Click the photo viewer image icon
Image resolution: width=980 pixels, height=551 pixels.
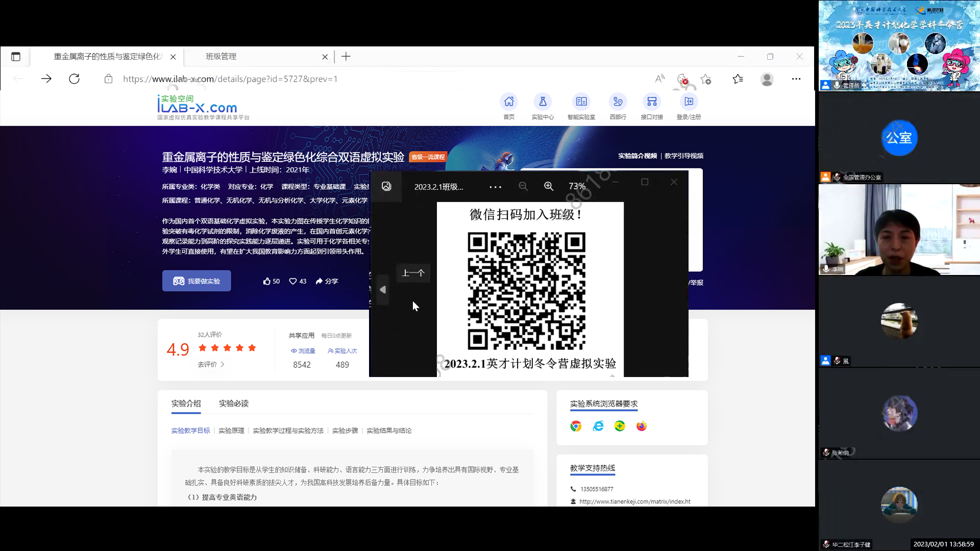386,186
